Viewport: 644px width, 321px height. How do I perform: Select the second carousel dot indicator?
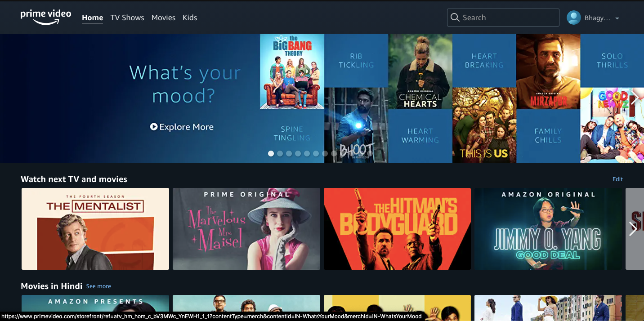[280, 153]
